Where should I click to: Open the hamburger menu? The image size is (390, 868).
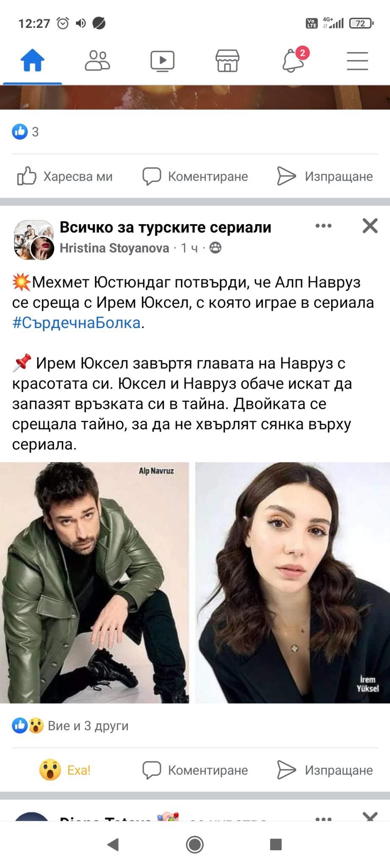click(357, 61)
